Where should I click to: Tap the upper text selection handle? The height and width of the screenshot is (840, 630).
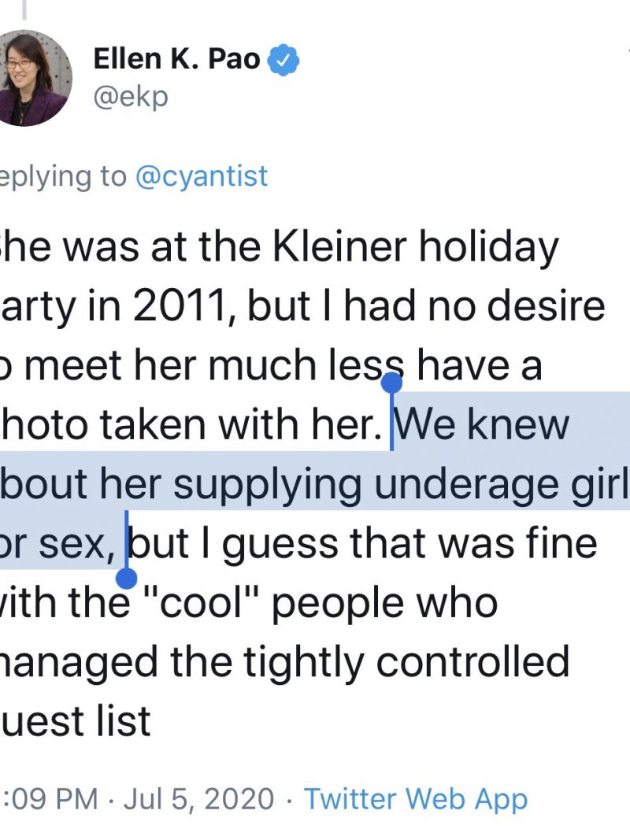(391, 383)
